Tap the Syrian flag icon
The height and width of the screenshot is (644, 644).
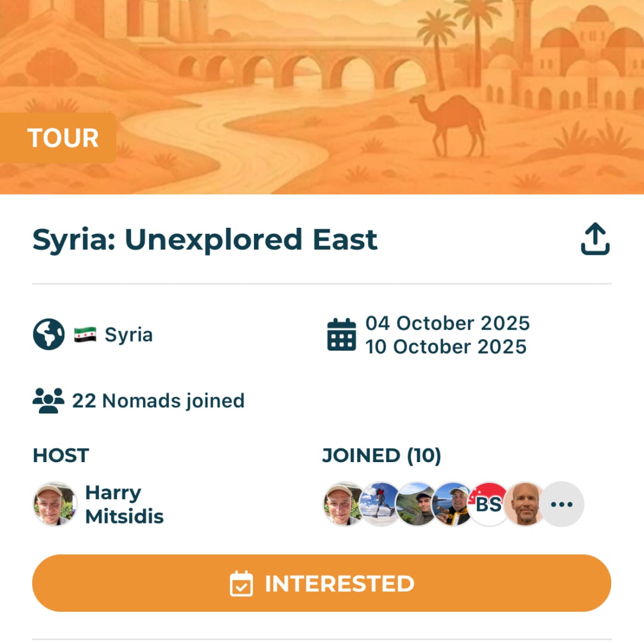click(85, 335)
